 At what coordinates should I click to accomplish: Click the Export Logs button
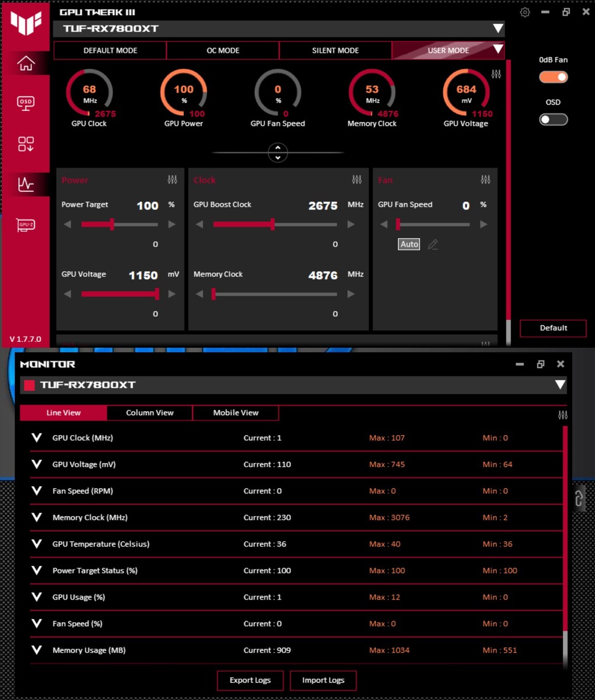tap(250, 680)
